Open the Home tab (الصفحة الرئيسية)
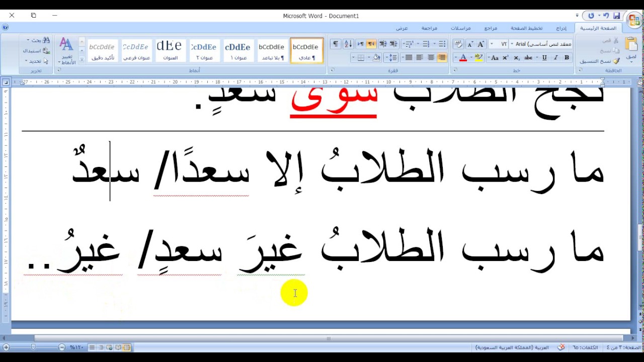 (x=598, y=28)
